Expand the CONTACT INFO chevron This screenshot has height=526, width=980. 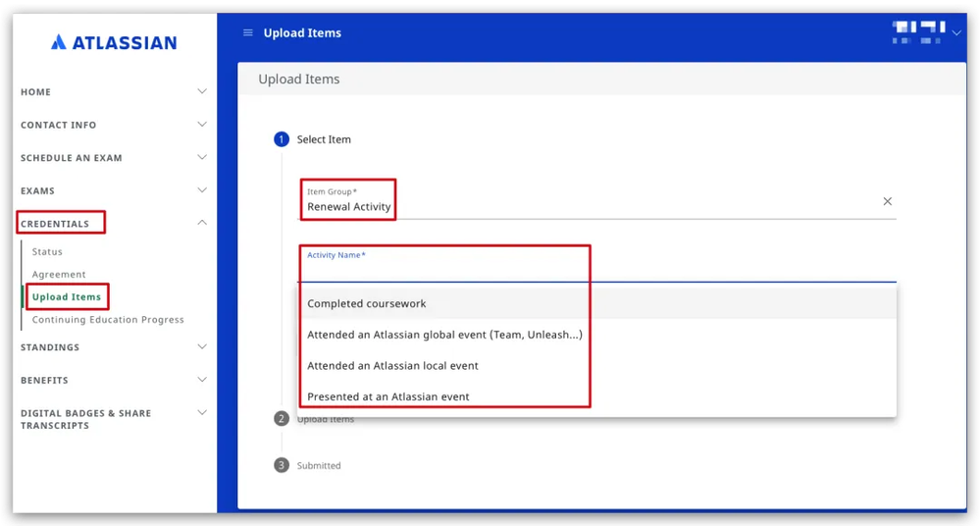pos(202,125)
